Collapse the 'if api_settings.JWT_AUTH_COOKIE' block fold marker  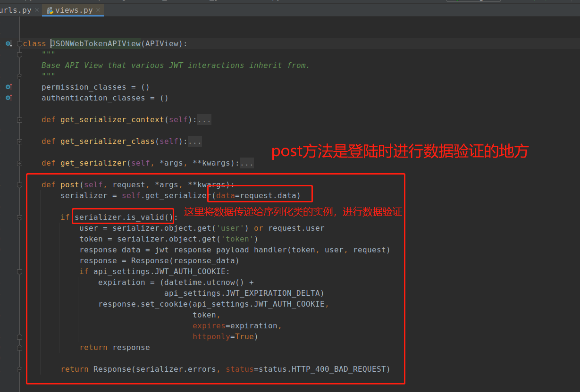click(19, 272)
